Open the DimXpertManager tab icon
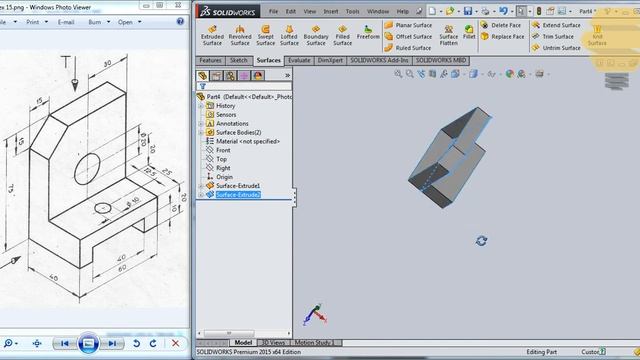The image size is (640, 360). coord(244,76)
